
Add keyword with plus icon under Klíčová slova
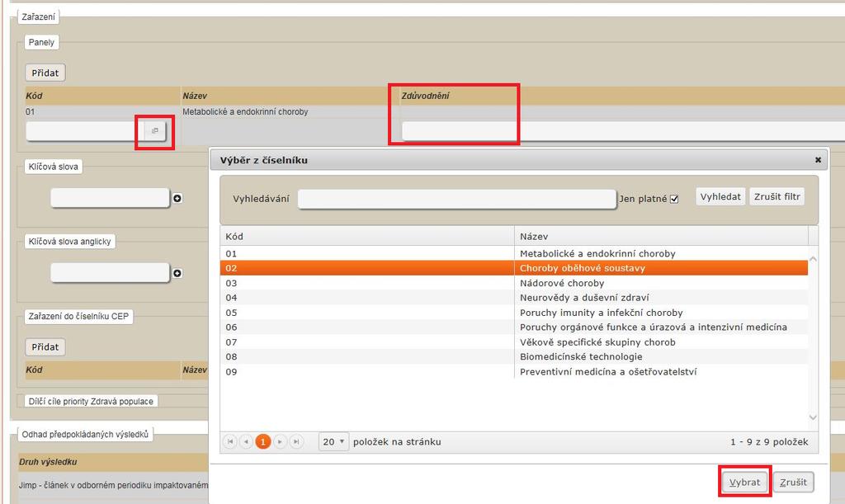(x=177, y=199)
